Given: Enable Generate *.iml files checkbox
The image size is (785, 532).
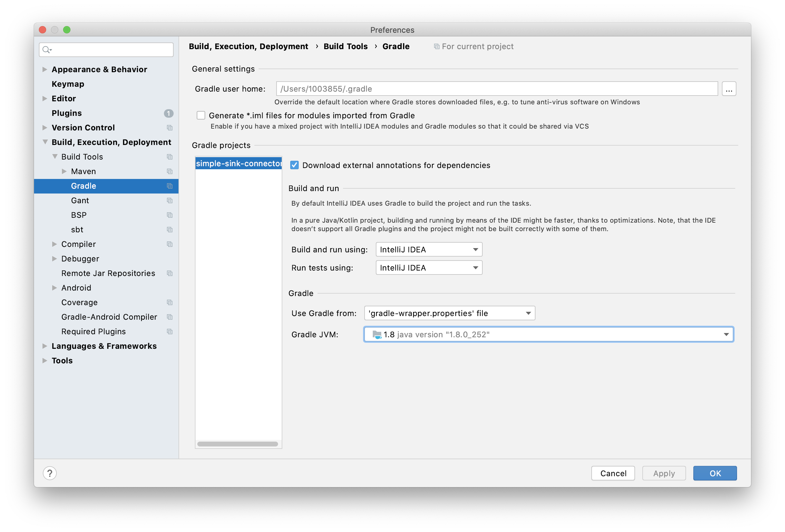Looking at the screenshot, I should tap(201, 116).
